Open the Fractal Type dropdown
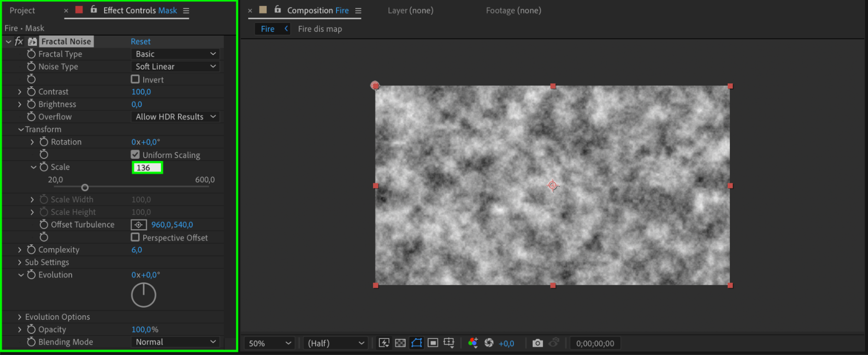 [175, 54]
